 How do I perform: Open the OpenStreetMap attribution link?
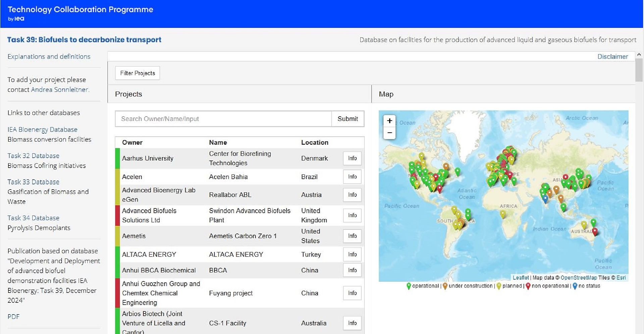click(579, 278)
